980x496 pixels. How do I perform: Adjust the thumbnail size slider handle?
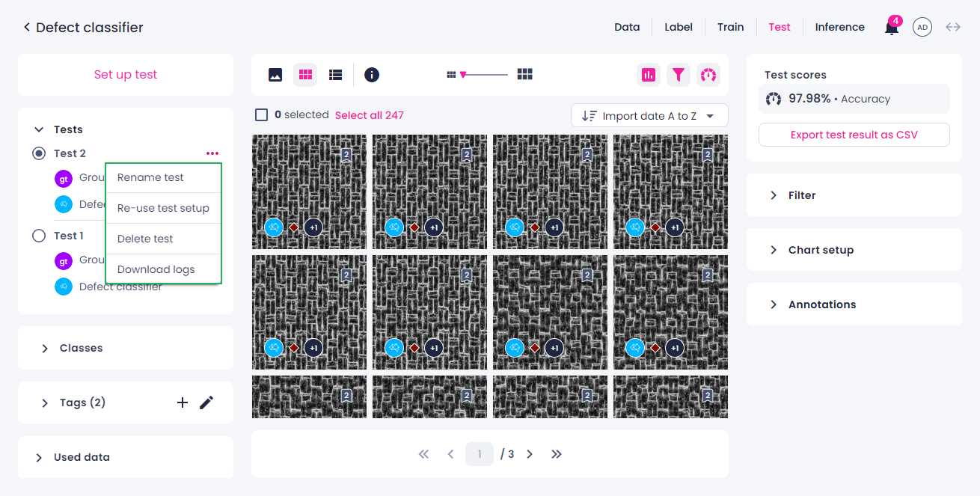463,75
